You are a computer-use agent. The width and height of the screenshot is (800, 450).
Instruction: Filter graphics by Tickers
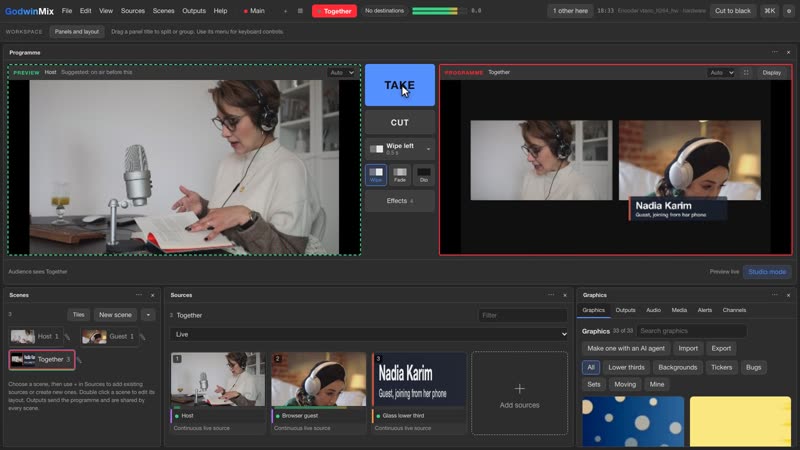click(x=721, y=367)
